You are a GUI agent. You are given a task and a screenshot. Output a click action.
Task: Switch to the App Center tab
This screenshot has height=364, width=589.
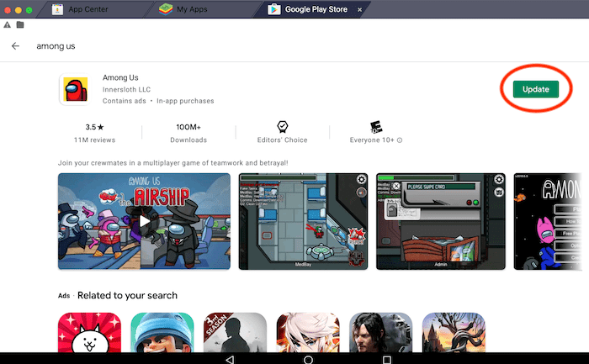[x=88, y=9]
